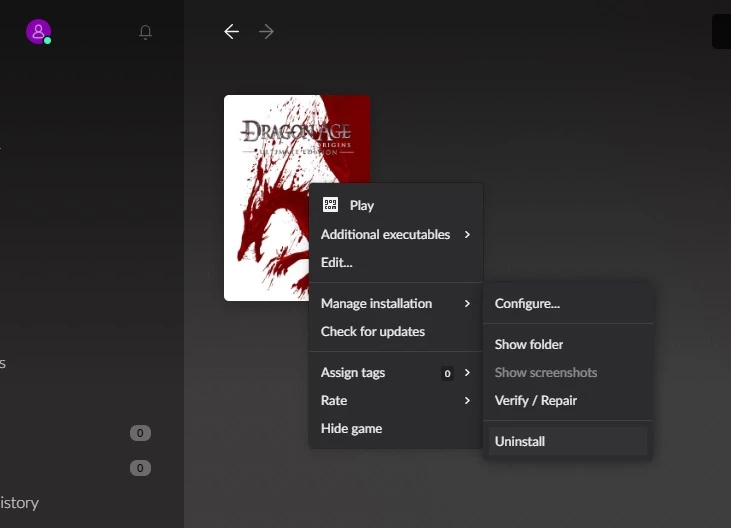Viewport: 731px width, 528px height.
Task: Select Show folder in the submenu
Action: (x=568, y=344)
